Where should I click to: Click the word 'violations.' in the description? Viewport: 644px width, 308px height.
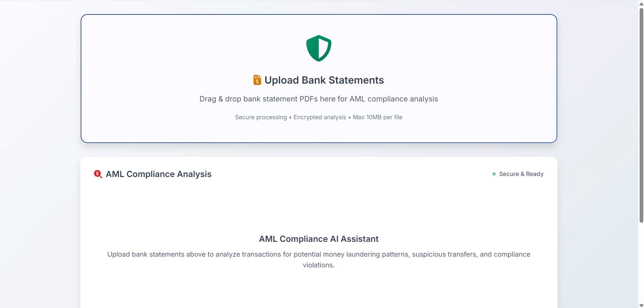pyautogui.click(x=319, y=265)
